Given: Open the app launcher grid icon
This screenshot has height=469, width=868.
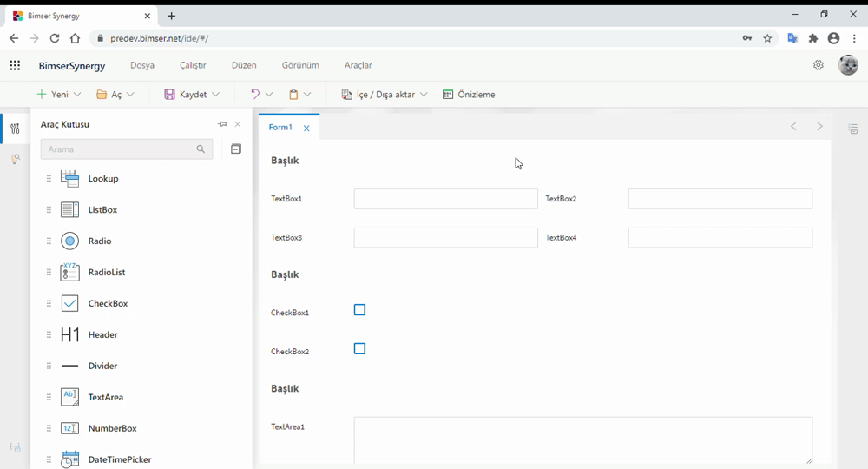Looking at the screenshot, I should point(15,65).
